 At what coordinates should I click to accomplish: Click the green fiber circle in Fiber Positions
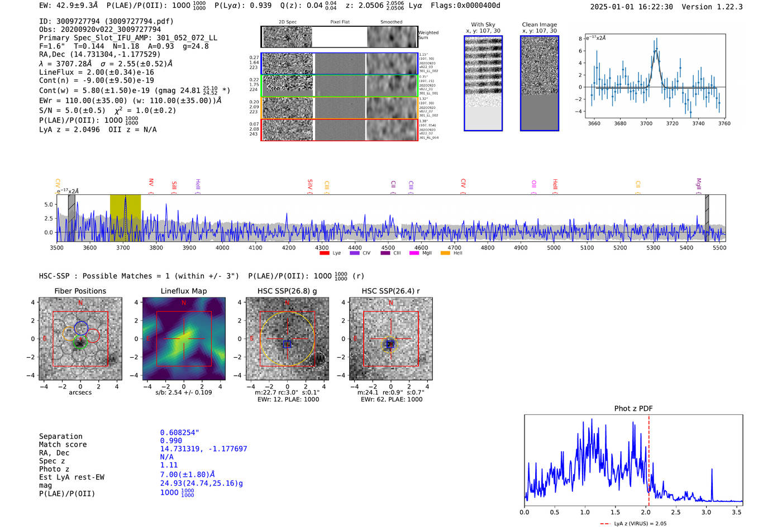pos(80,342)
